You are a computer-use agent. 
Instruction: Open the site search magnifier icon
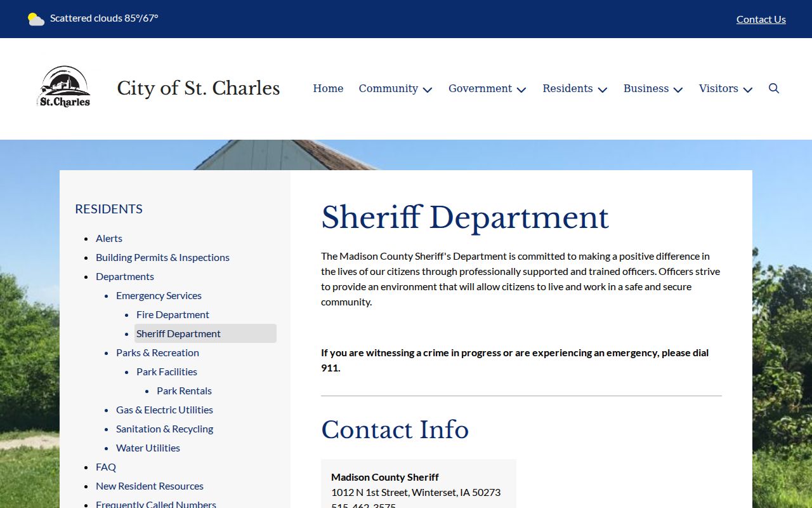(x=774, y=88)
